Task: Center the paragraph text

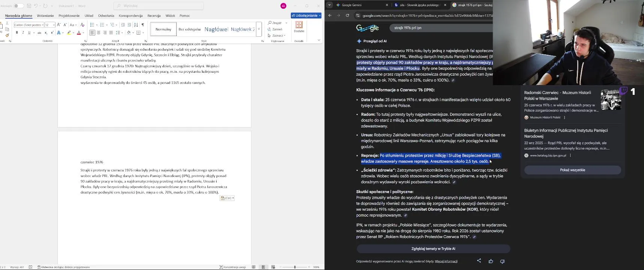Action: [99, 33]
